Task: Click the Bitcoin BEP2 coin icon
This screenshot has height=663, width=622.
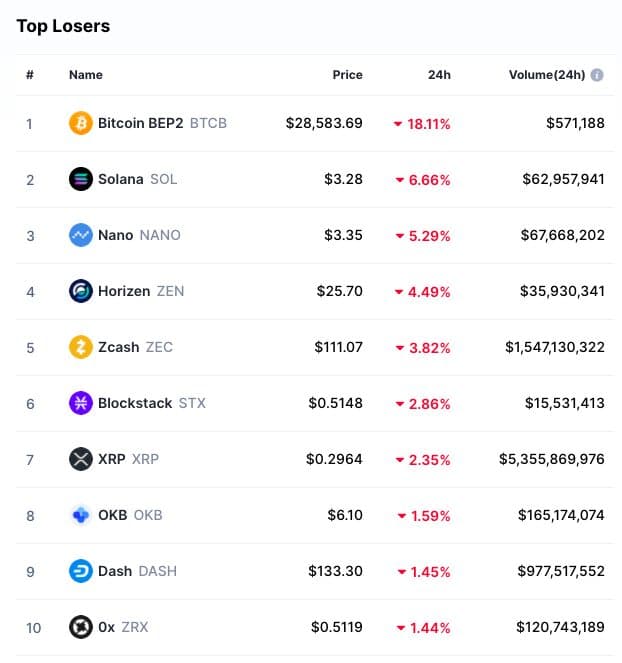Action: click(81, 124)
